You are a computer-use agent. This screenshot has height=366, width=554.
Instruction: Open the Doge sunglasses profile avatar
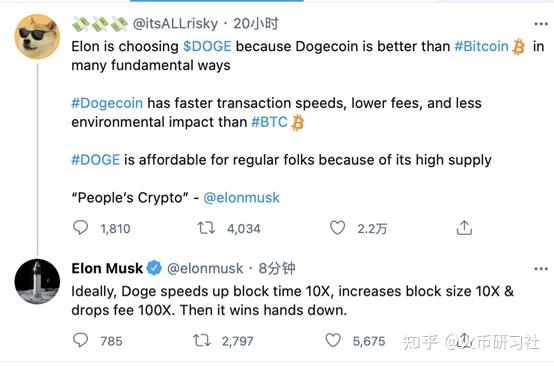point(37,36)
